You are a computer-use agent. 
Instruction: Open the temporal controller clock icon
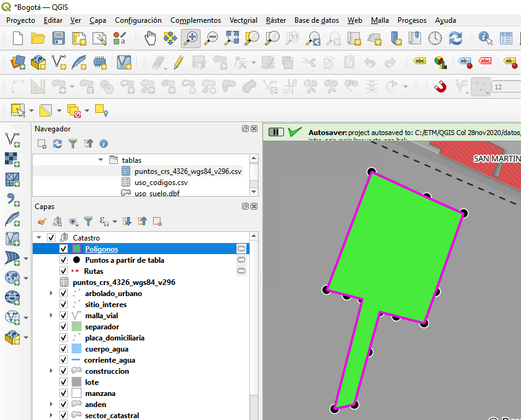pyautogui.click(x=435, y=38)
